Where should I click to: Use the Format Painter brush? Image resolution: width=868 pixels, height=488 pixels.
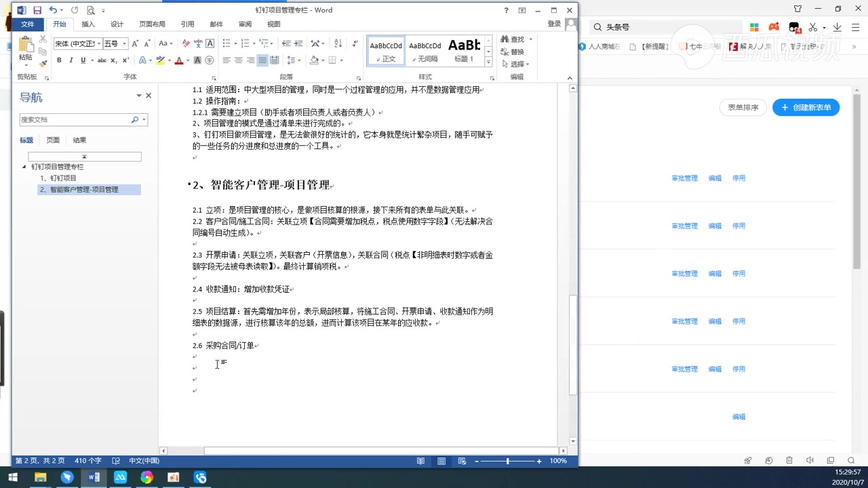43,63
